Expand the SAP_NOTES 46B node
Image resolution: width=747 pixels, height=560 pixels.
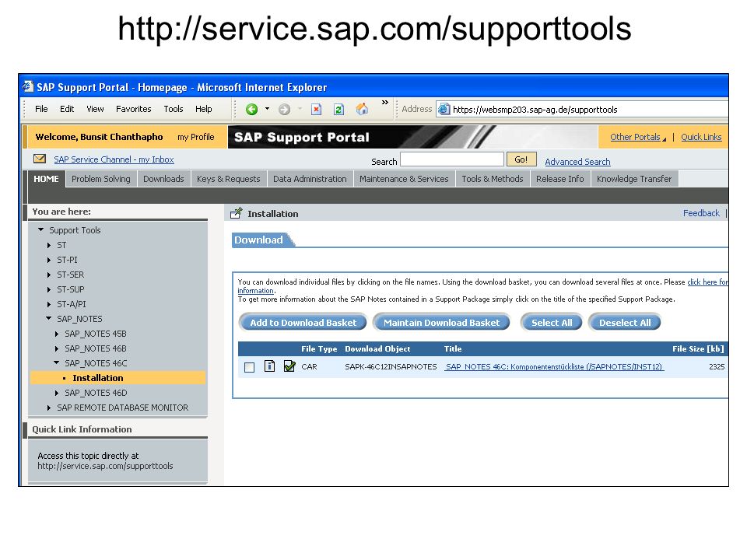(57, 348)
